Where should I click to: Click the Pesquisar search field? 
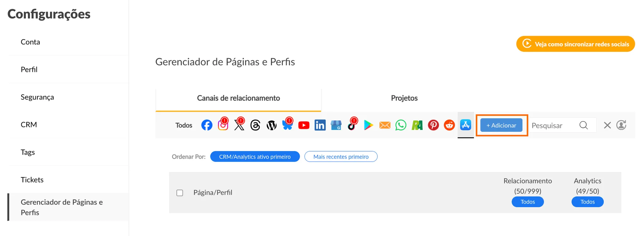pos(554,126)
